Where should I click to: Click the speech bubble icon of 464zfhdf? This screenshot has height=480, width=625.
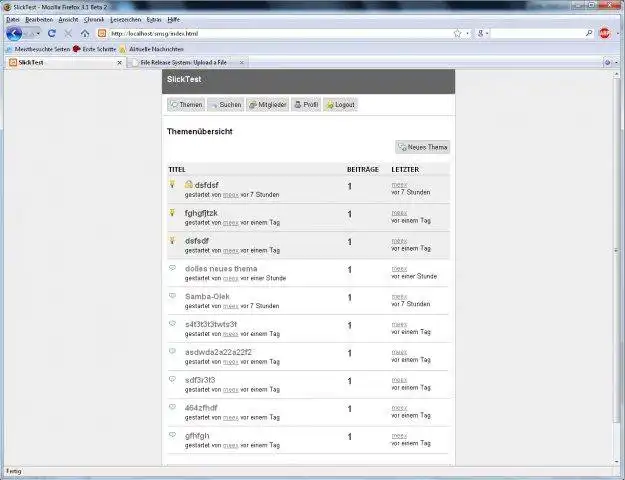coord(172,407)
